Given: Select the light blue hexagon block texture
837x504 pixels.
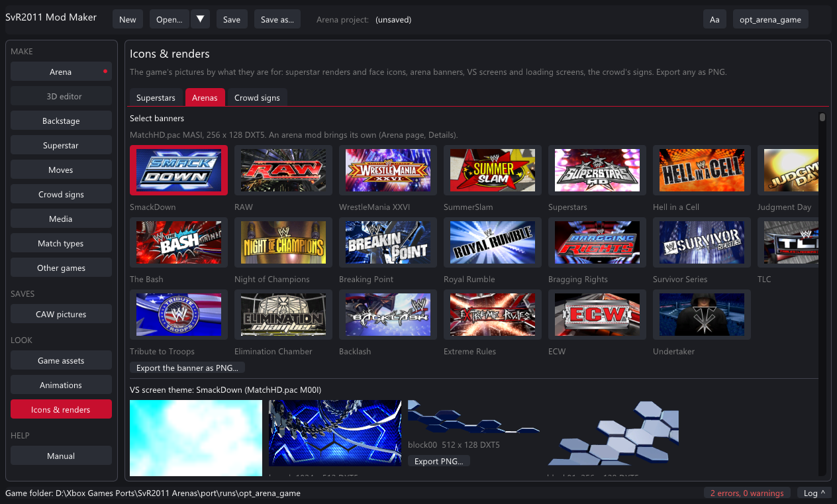Looking at the screenshot, I should click(x=613, y=433).
